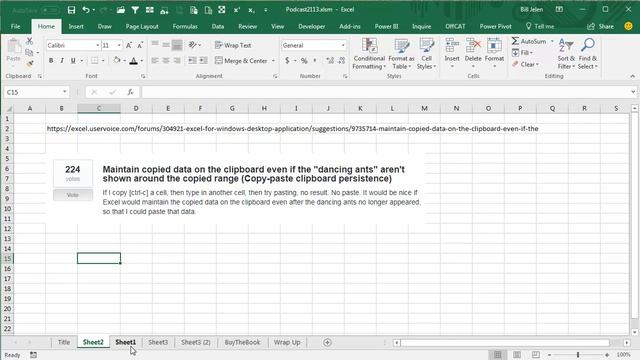The width and height of the screenshot is (640, 360).
Task: Toggle Wrap Text
Action: click(x=233, y=45)
